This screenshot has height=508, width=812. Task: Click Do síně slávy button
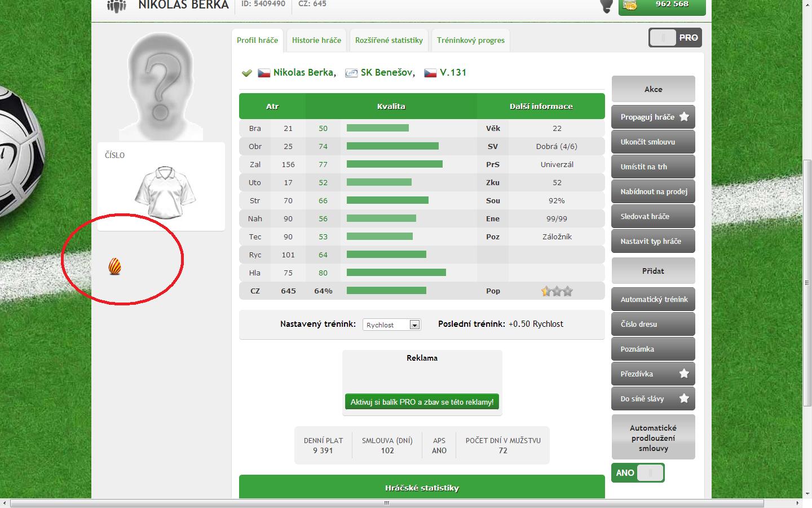pyautogui.click(x=653, y=398)
